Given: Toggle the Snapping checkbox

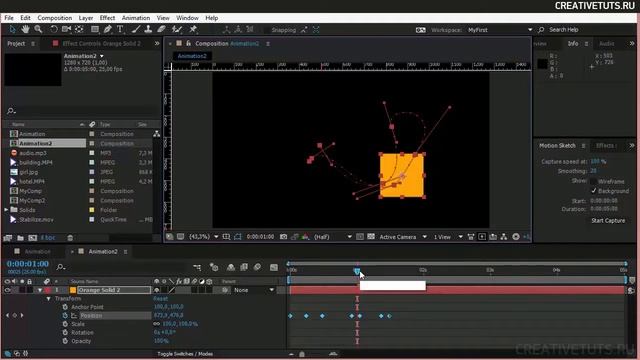Looking at the screenshot, I should (x=267, y=30).
